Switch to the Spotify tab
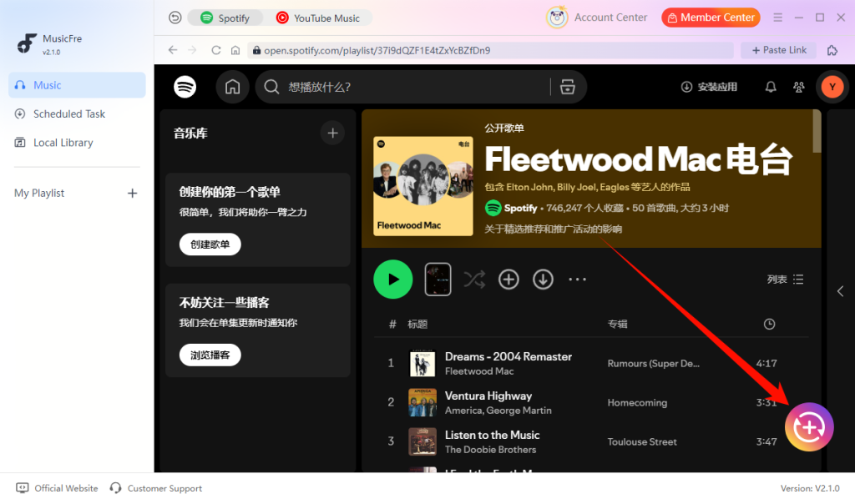 (x=225, y=18)
